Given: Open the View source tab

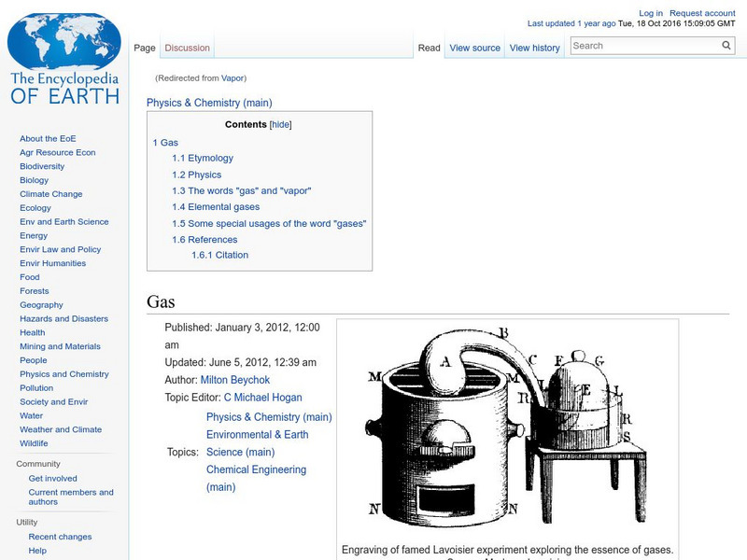Looking at the screenshot, I should coord(474,48).
